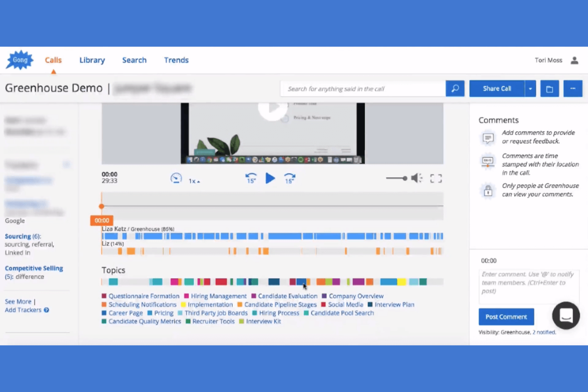This screenshot has height=392, width=588.
Task: Click the video thumbnail play overlay
Action: click(273, 108)
